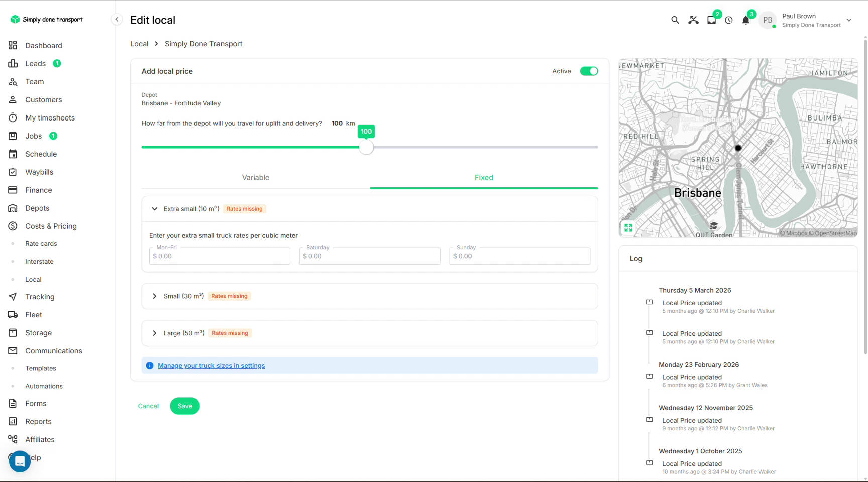Expand the map to fullscreen
The height and width of the screenshot is (482, 868).
[x=628, y=228]
